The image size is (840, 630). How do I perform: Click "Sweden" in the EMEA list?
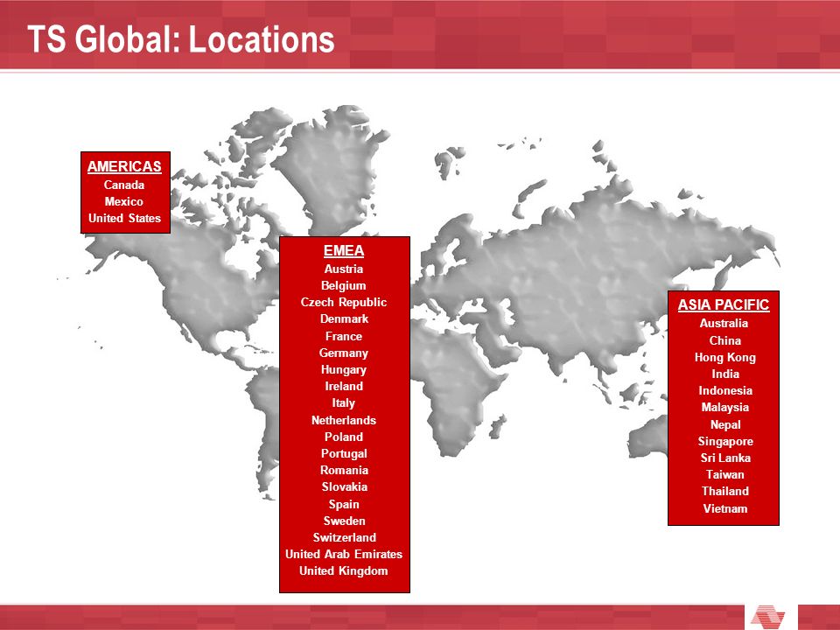click(345, 521)
